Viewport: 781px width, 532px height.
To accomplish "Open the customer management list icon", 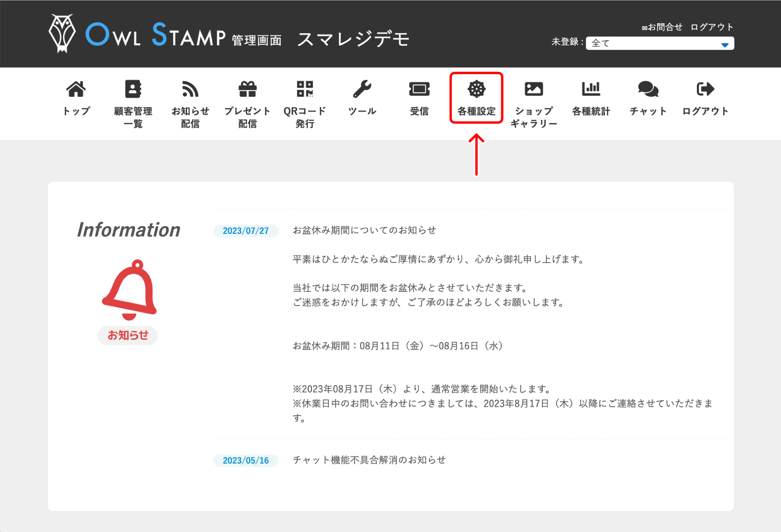I will click(133, 90).
